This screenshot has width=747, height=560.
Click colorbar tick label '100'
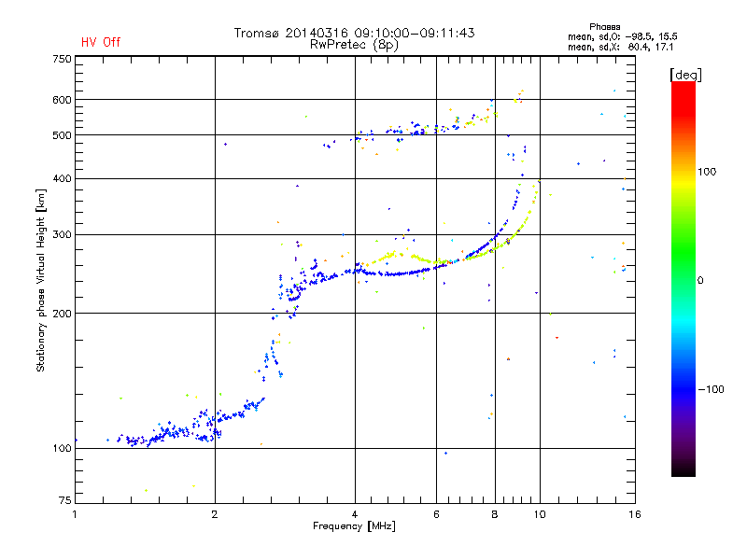[707, 172]
